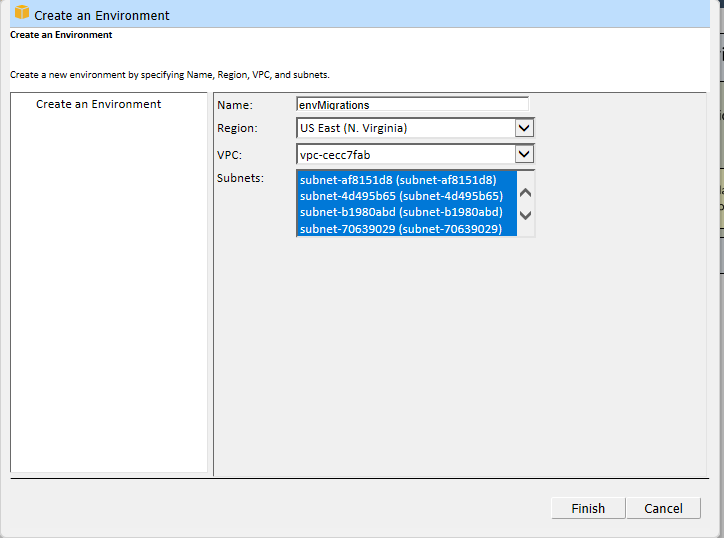This screenshot has height=538, width=724.
Task: Click the Finish button
Action: point(588,508)
